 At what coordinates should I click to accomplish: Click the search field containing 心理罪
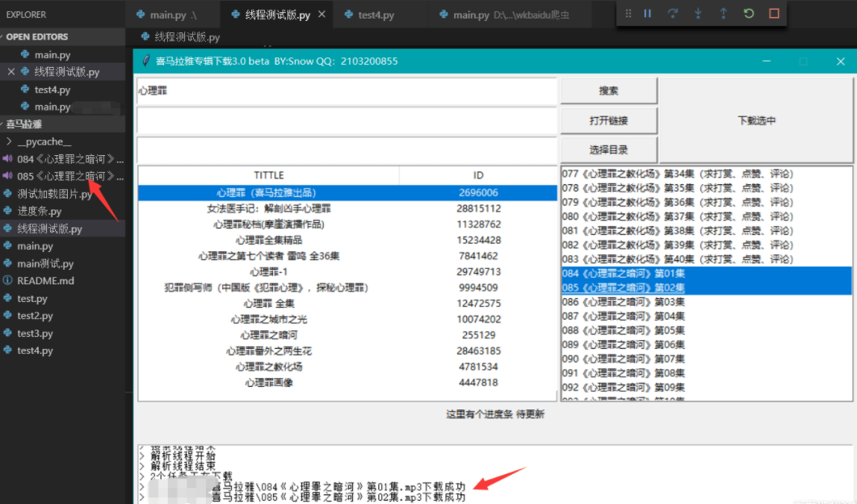pyautogui.click(x=347, y=91)
